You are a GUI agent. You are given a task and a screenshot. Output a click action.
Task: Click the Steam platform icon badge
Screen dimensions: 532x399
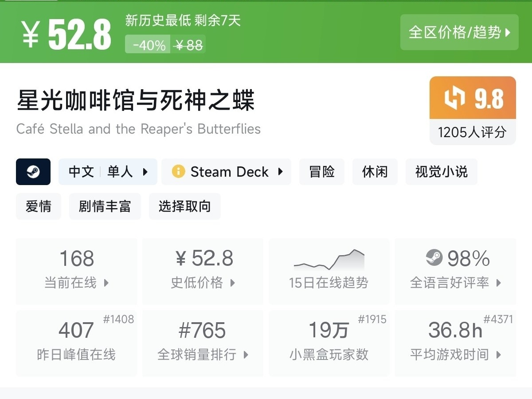[x=33, y=172]
